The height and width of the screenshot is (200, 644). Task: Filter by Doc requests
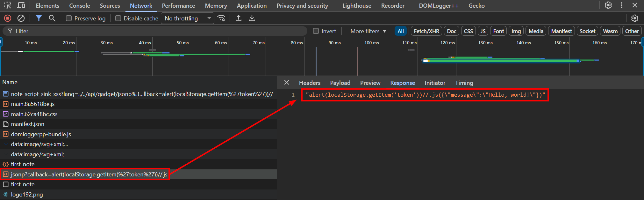452,31
